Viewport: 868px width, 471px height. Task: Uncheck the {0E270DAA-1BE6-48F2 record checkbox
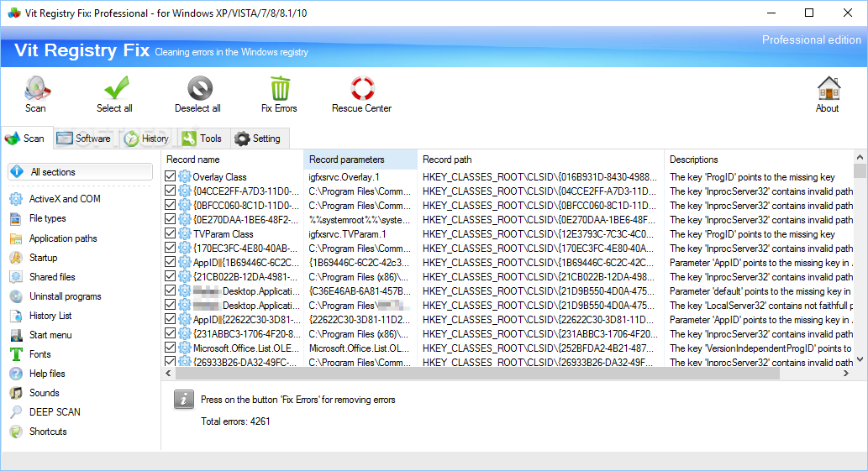click(x=170, y=219)
